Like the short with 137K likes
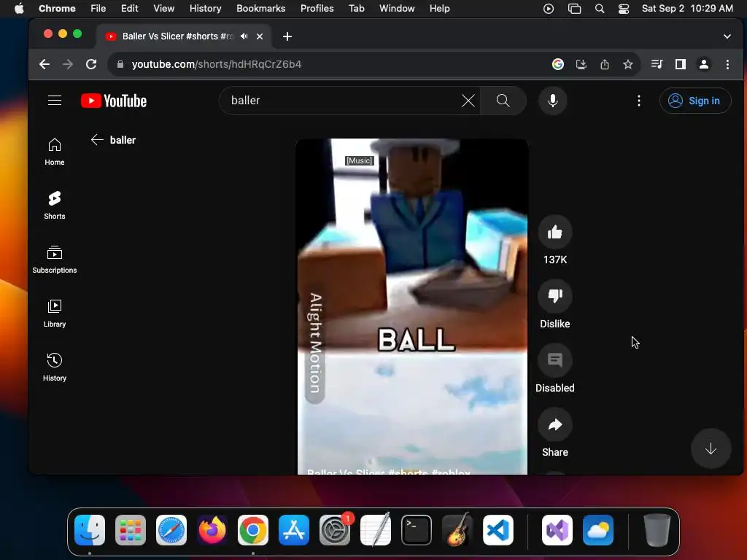This screenshot has width=747, height=560. (554, 233)
